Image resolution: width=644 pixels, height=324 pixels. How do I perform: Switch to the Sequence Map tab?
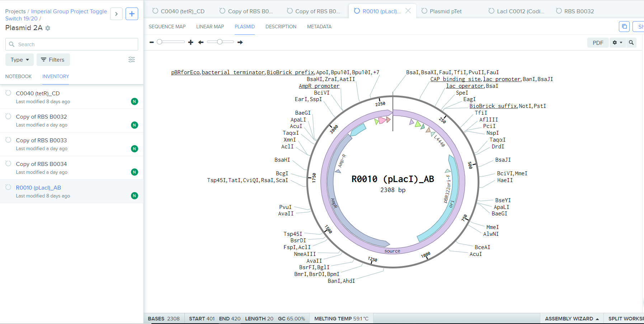(x=167, y=27)
